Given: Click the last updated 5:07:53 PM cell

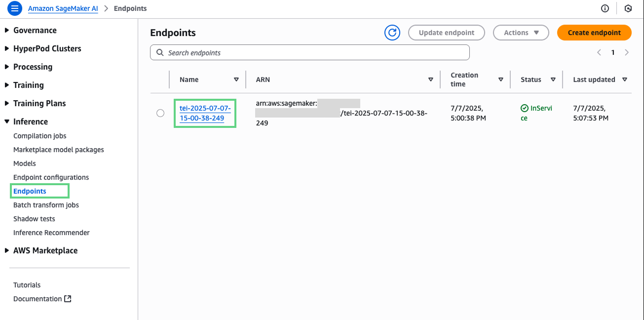Looking at the screenshot, I should pyautogui.click(x=591, y=113).
